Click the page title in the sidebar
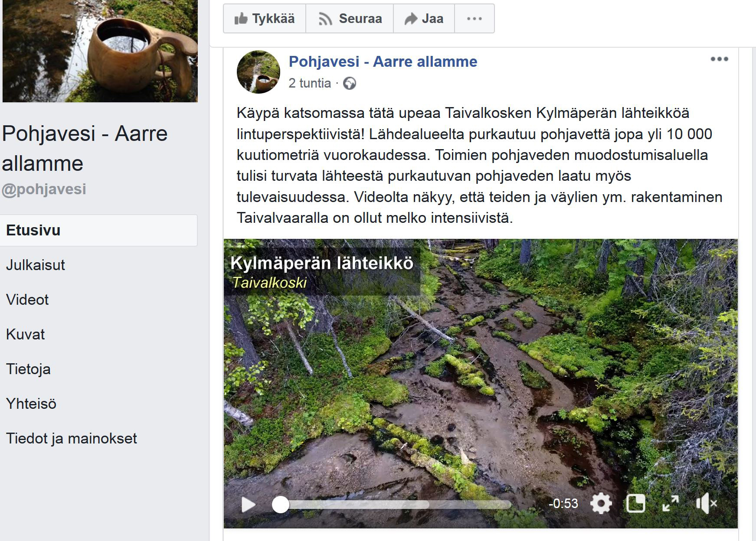Screen dimensions: 756x541 [85, 148]
